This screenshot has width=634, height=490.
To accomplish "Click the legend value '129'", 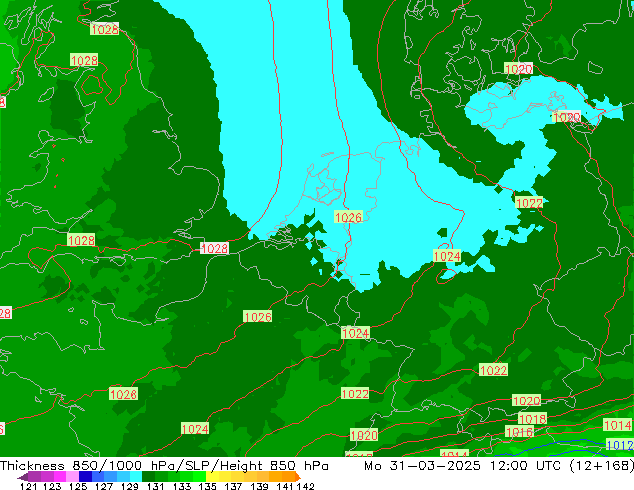I will tap(130, 486).
